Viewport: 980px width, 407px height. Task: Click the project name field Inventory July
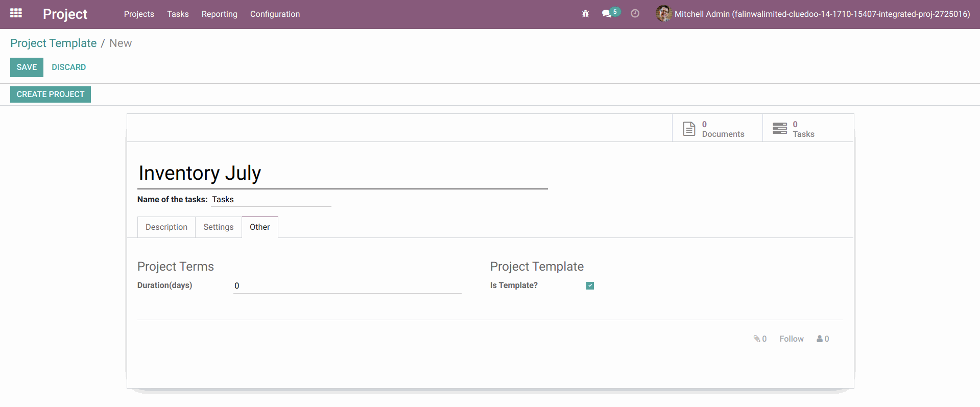tap(342, 174)
